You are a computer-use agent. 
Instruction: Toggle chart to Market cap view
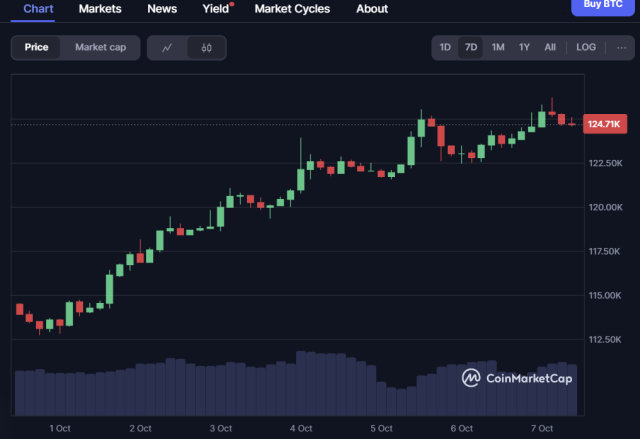point(100,47)
